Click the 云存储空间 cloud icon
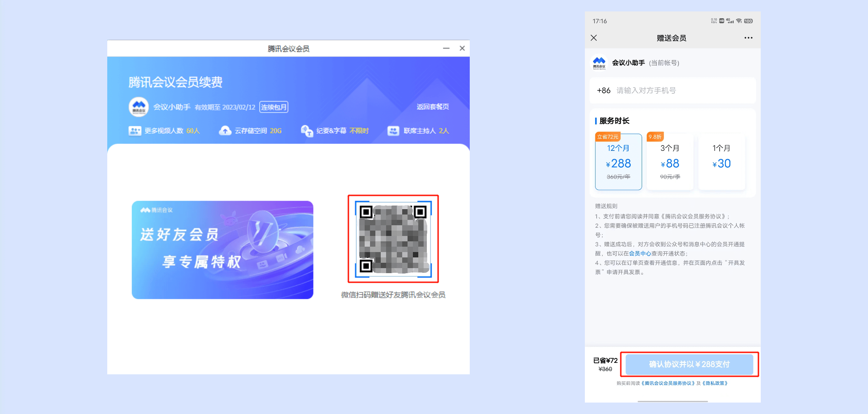The height and width of the screenshot is (414, 868). pos(225,131)
